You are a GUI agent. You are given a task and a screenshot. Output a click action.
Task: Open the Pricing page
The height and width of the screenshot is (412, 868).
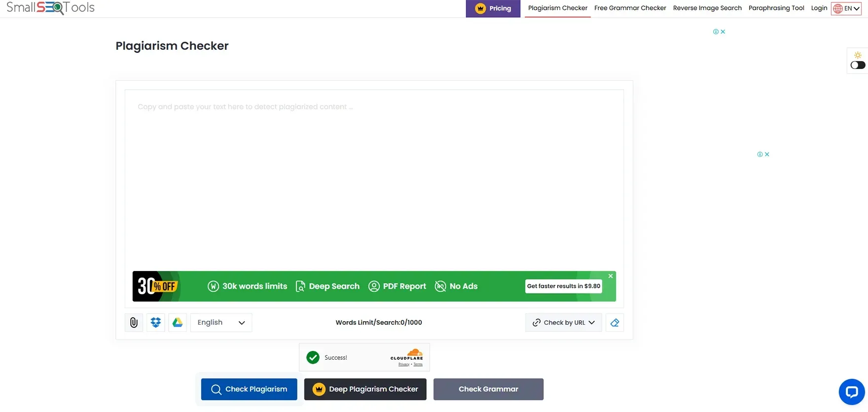493,8
